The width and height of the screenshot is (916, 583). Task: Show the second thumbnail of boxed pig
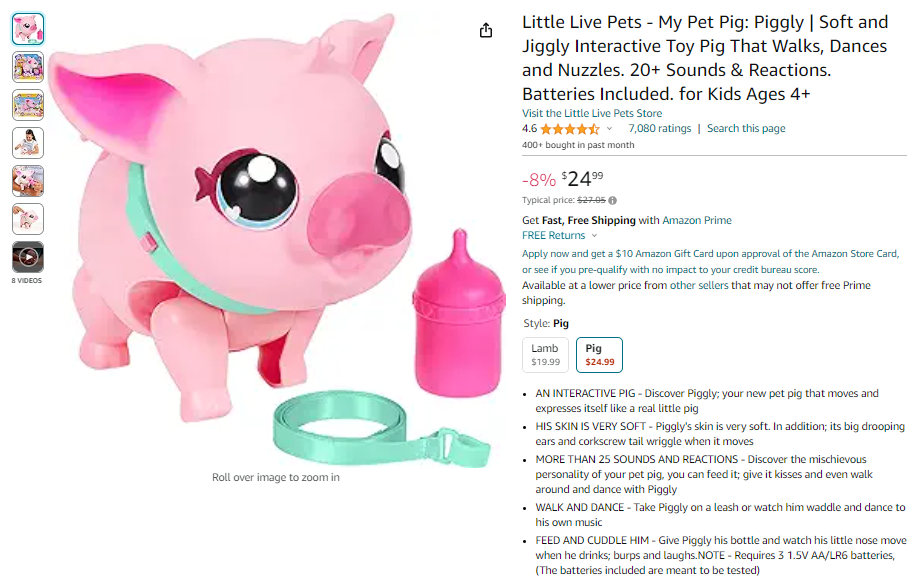[28, 67]
